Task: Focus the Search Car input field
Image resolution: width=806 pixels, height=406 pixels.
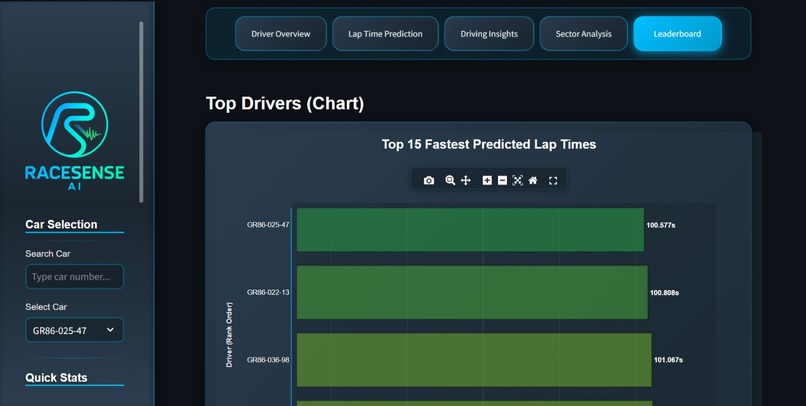Action: click(x=75, y=276)
